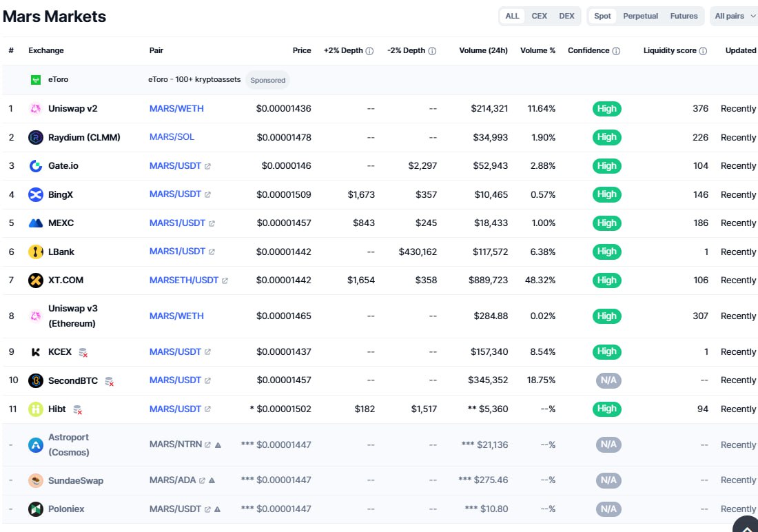This screenshot has height=532, width=758.
Task: Switch to the Spot markets tab
Action: click(602, 16)
